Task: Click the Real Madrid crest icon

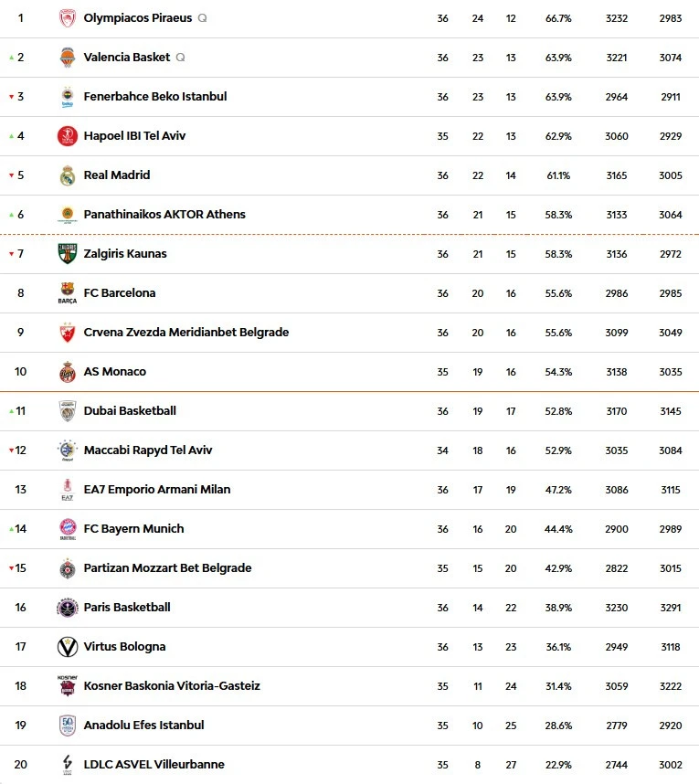Action: click(x=68, y=175)
